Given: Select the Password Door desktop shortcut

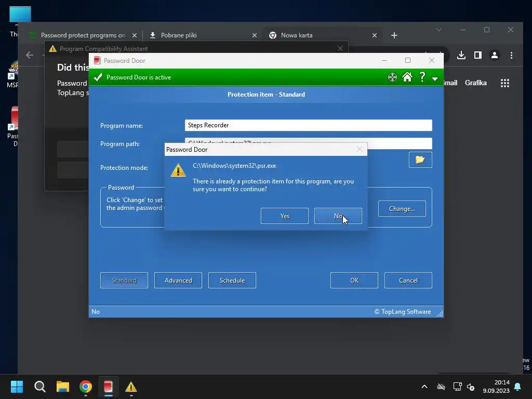Looking at the screenshot, I should point(13,126).
